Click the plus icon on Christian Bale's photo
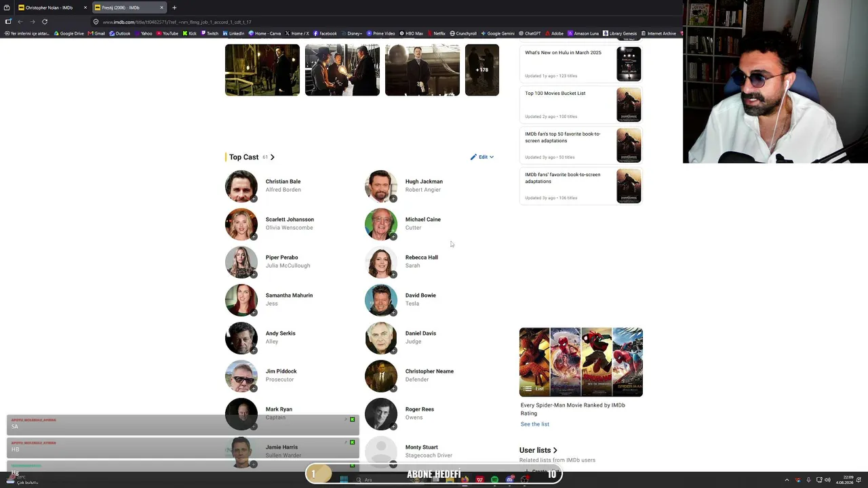 coord(254,199)
